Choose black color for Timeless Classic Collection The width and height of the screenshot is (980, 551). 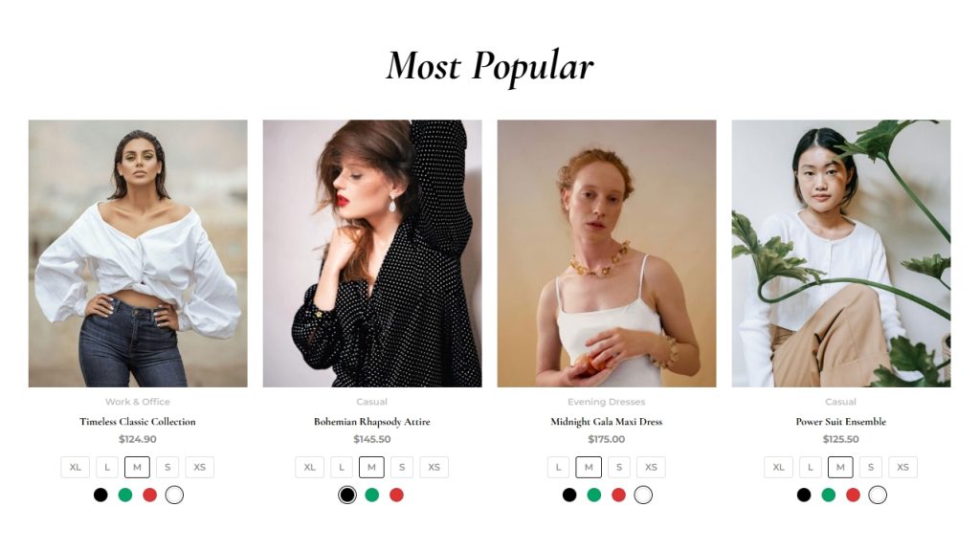100,495
